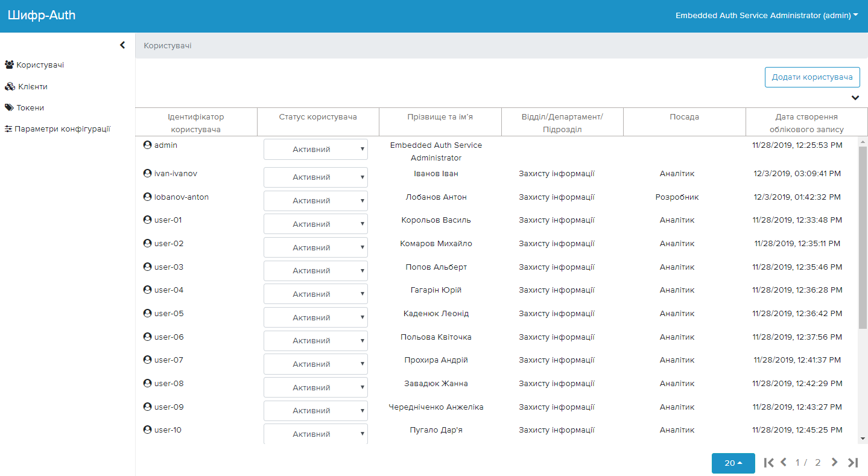868x476 pixels.
Task: Click the table scrollbar down arrow
Action: point(863,439)
